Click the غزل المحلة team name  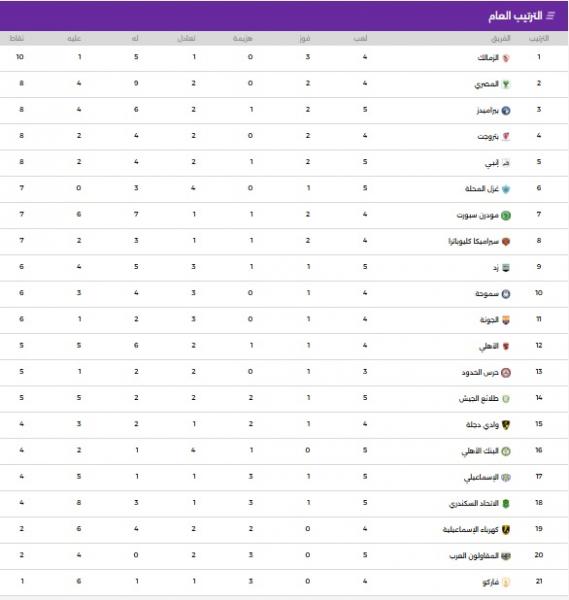(x=482, y=189)
